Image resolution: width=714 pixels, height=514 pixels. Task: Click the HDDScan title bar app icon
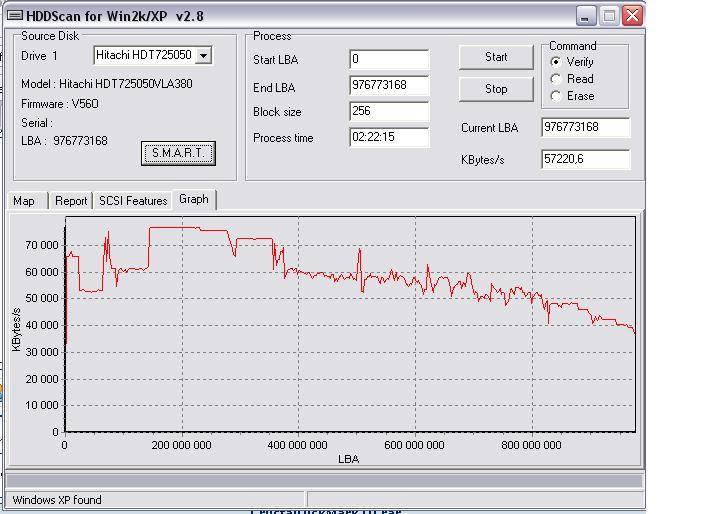tap(15, 15)
